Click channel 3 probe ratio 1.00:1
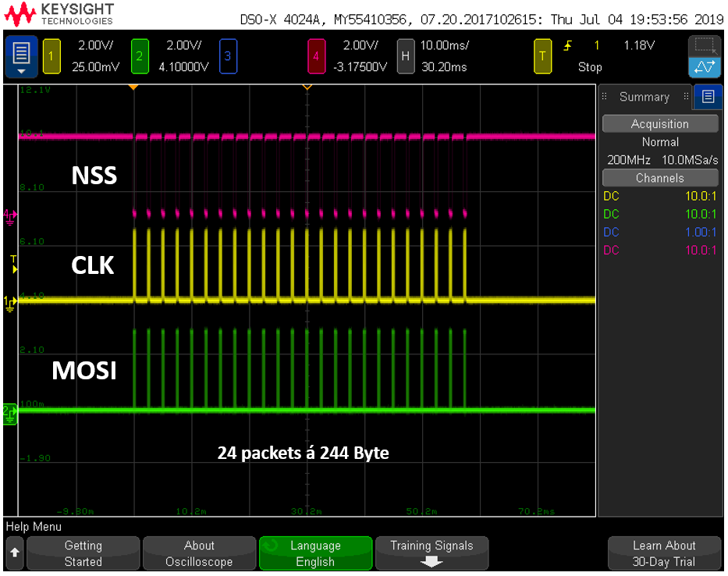This screenshot has height=576, width=728. click(701, 233)
